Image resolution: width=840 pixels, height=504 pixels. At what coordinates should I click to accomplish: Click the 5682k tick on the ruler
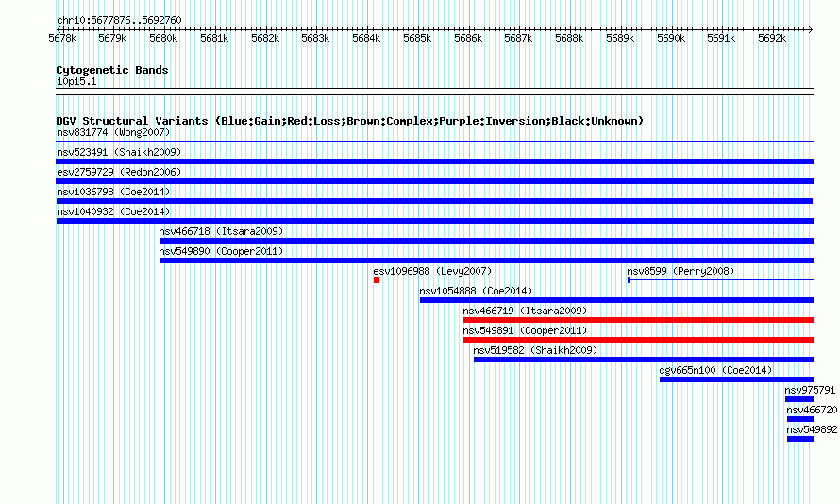coord(265,38)
